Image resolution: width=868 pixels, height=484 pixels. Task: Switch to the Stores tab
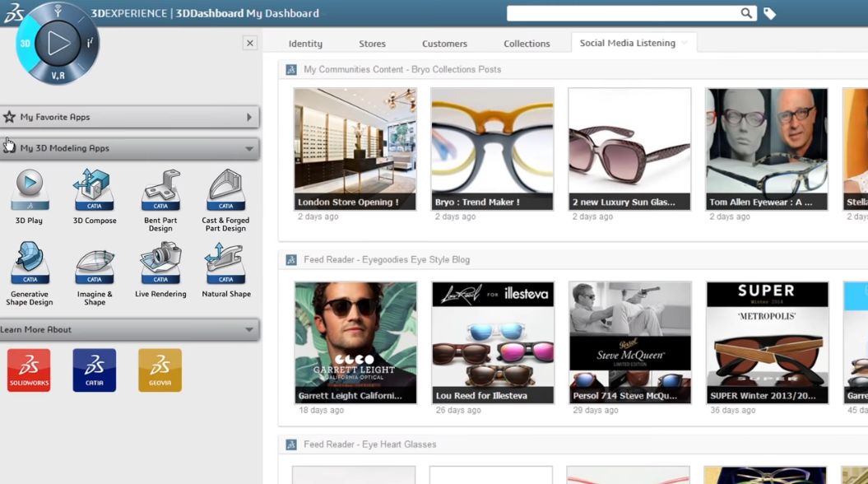point(372,44)
